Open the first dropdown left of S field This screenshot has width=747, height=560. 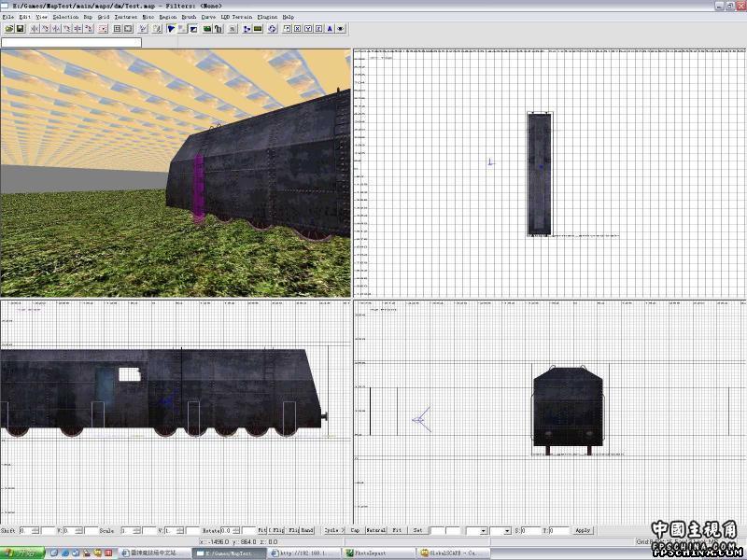[477, 530]
